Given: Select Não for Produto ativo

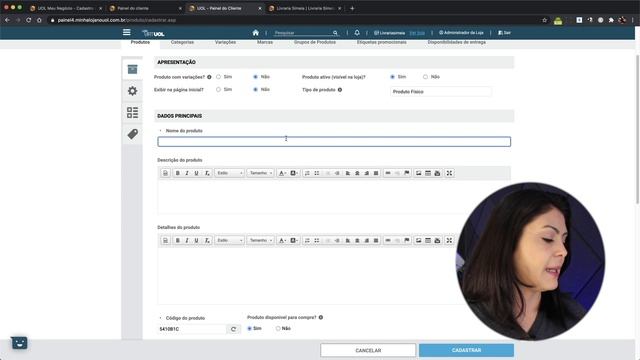Looking at the screenshot, I should point(425,77).
